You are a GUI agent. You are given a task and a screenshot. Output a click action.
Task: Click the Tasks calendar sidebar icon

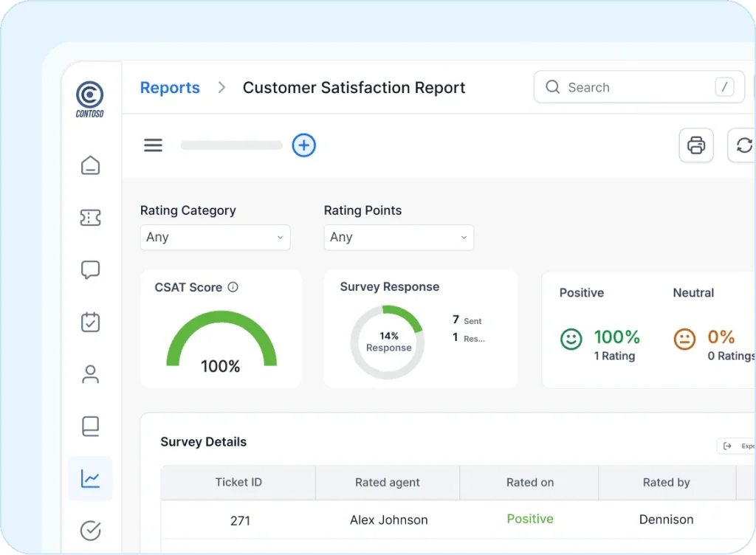click(90, 322)
